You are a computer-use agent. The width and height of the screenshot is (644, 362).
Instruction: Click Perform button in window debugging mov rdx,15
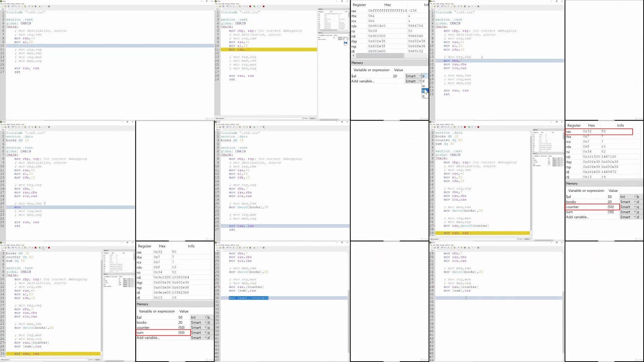point(312,118)
